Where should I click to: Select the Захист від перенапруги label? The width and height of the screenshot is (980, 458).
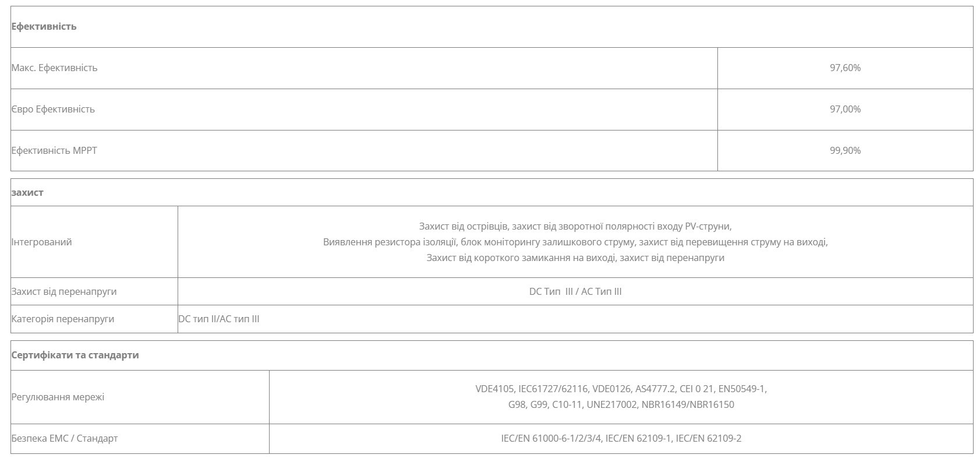(x=64, y=291)
